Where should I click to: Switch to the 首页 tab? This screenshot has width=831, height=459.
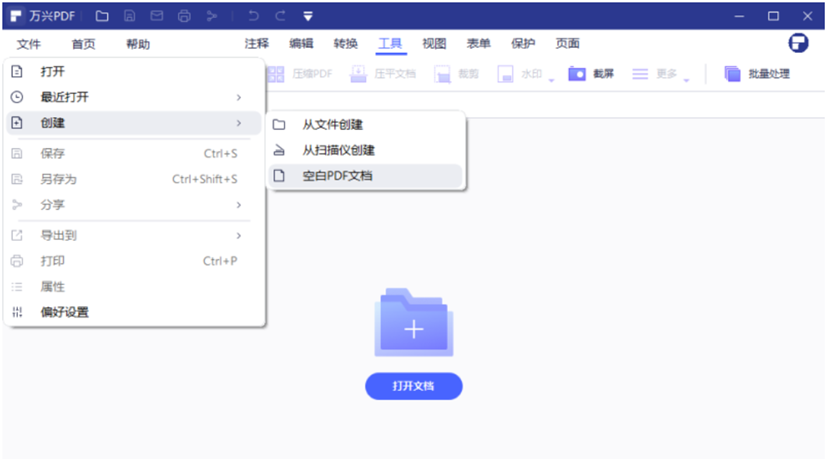point(84,44)
